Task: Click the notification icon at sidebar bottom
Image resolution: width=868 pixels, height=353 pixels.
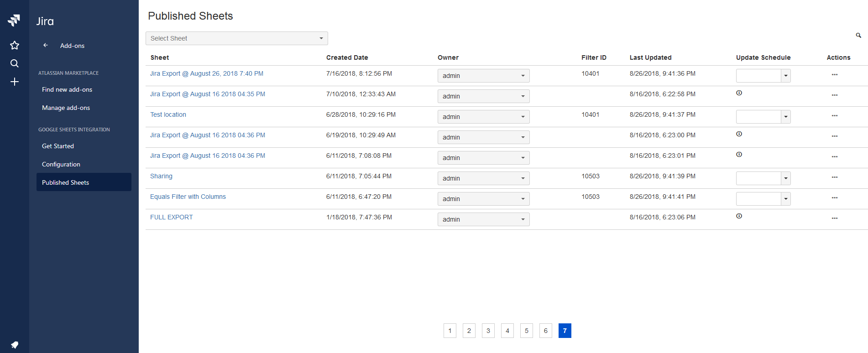Action: [x=15, y=344]
